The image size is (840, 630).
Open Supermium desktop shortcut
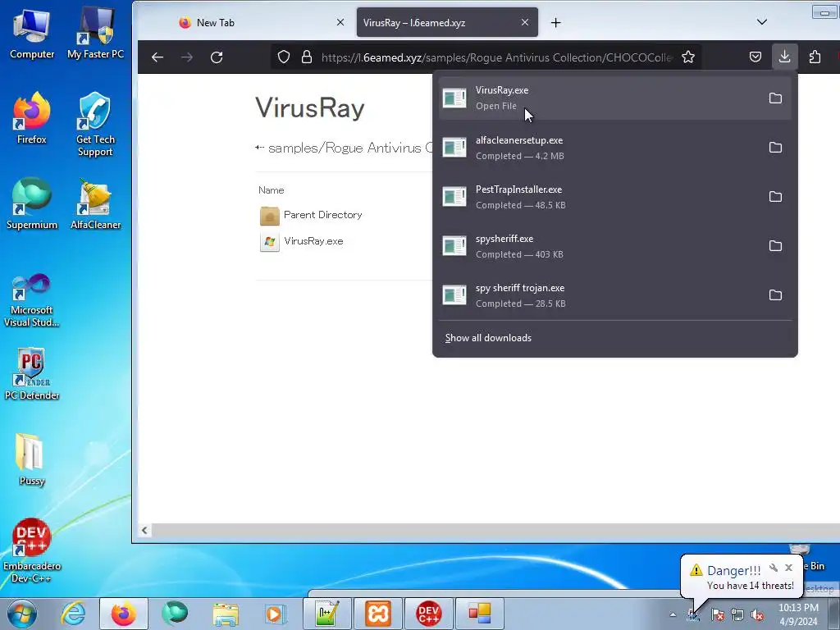coord(32,204)
